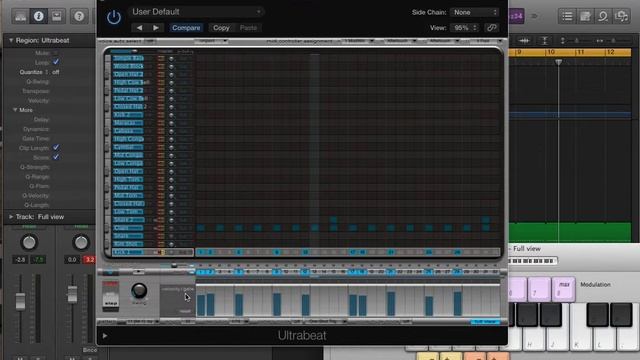Expand the Ultrabeat bottom disclosure triangle
Screen dimensions: 640x360
(x=105, y=336)
